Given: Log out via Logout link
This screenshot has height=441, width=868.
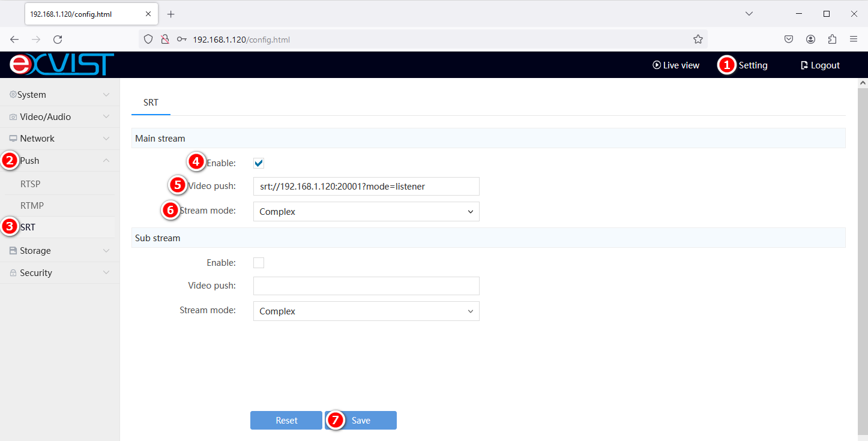Looking at the screenshot, I should 820,65.
